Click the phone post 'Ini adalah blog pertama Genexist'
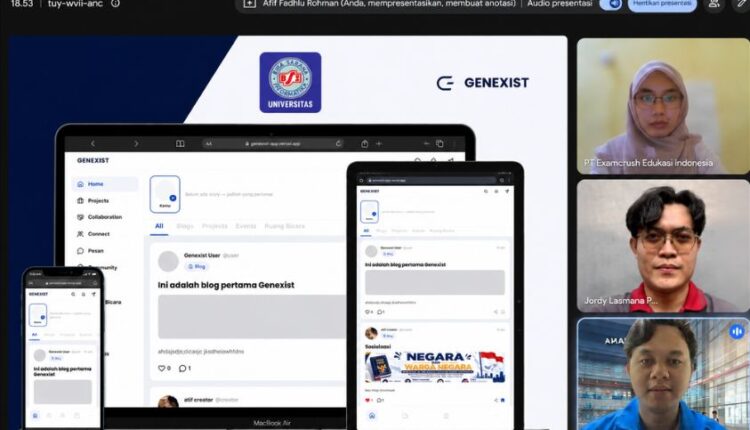 (x=62, y=372)
